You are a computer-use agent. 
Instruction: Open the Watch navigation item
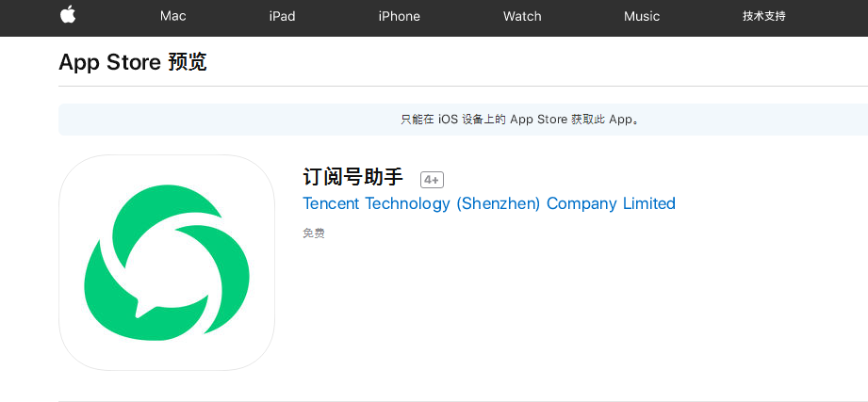(x=522, y=16)
